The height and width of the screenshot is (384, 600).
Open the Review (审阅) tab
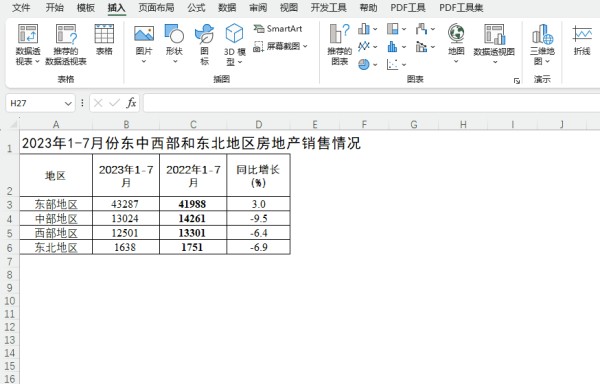pos(258,7)
